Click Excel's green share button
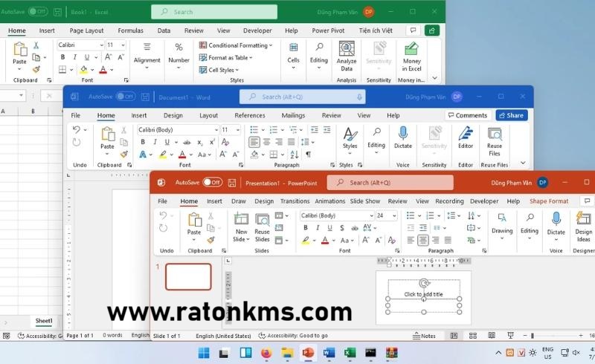This screenshot has width=595, height=364. (432, 30)
